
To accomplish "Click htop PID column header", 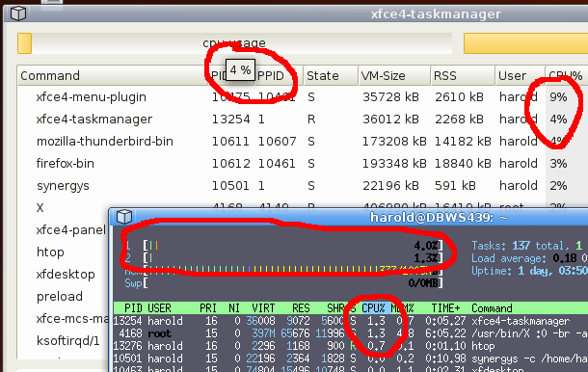I will [x=133, y=308].
